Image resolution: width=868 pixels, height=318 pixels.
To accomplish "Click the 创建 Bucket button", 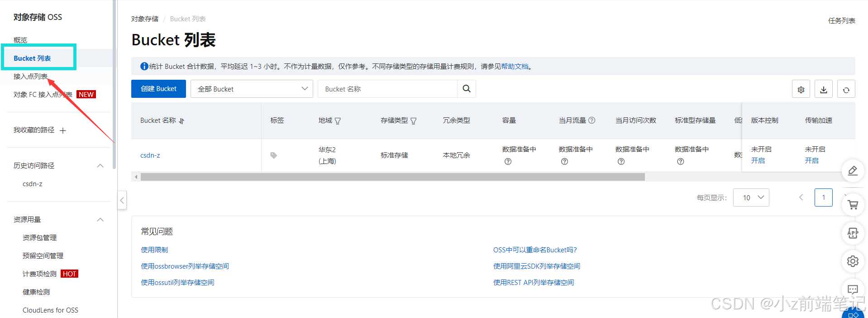I will [158, 89].
